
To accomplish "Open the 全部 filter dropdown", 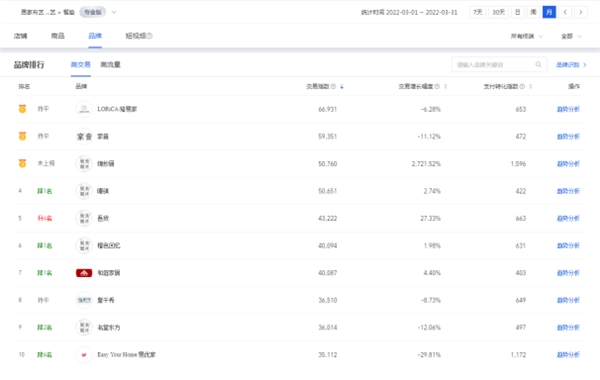I will click(571, 36).
